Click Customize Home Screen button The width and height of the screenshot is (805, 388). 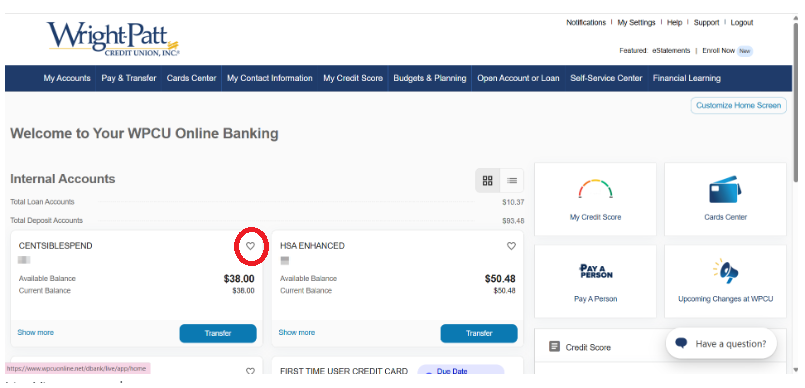738,105
